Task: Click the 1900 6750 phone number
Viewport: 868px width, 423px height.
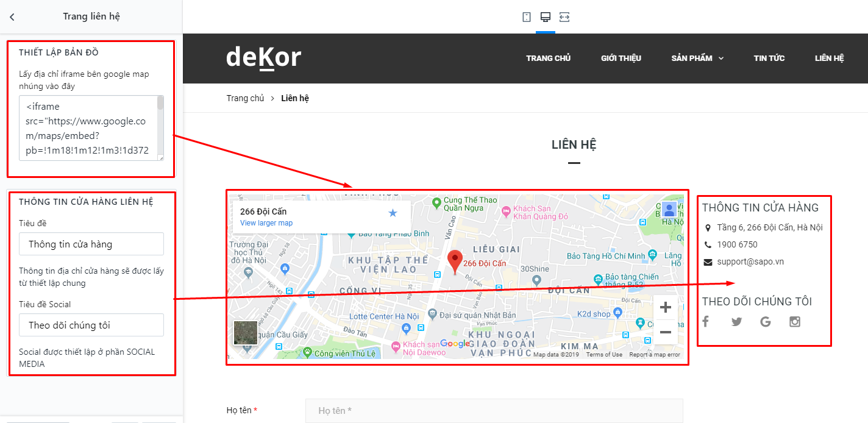Action: (x=738, y=244)
